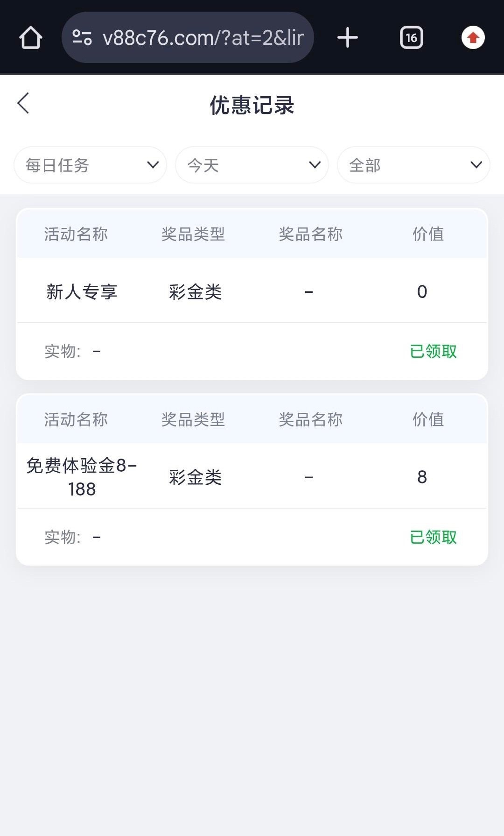The height and width of the screenshot is (836, 504).
Task: Tap the browser home icon
Action: tap(31, 37)
